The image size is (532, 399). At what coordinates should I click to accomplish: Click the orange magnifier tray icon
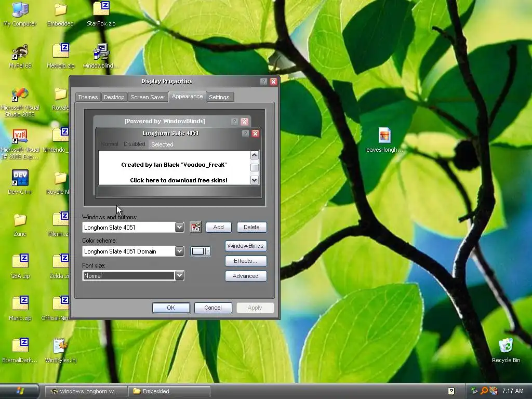click(x=484, y=391)
